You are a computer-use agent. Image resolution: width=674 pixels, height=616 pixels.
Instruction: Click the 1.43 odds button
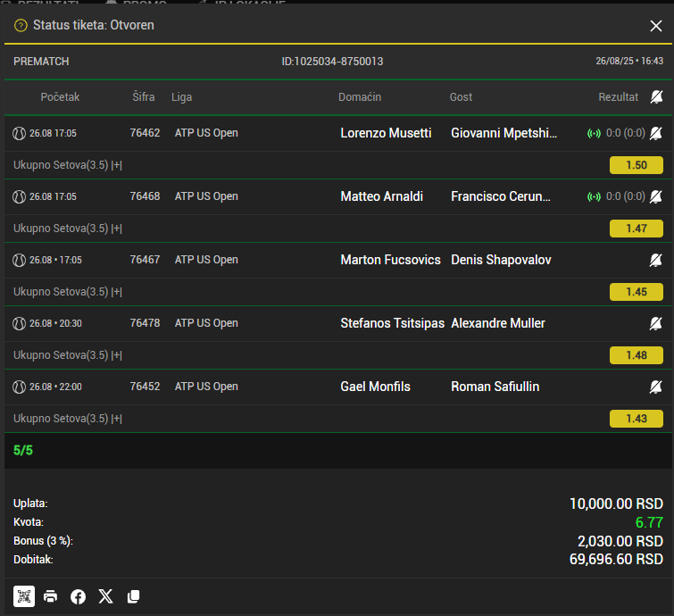pyautogui.click(x=637, y=419)
